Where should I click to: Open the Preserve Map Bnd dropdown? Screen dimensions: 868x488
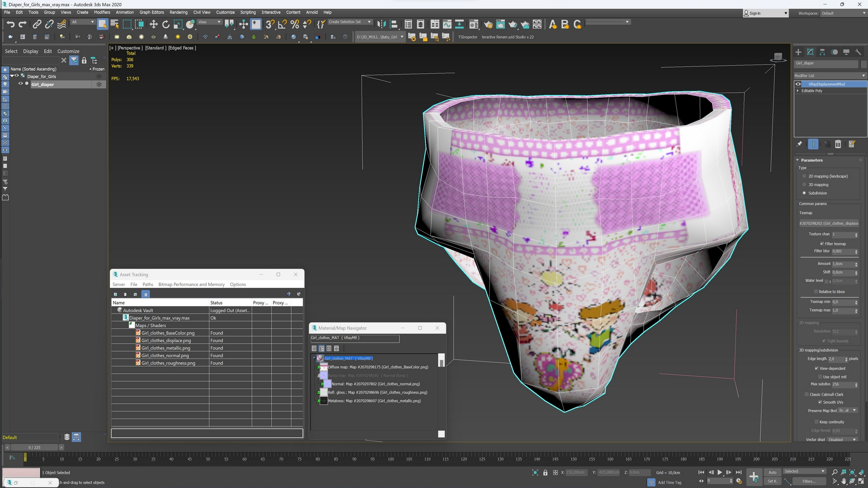[848, 410]
